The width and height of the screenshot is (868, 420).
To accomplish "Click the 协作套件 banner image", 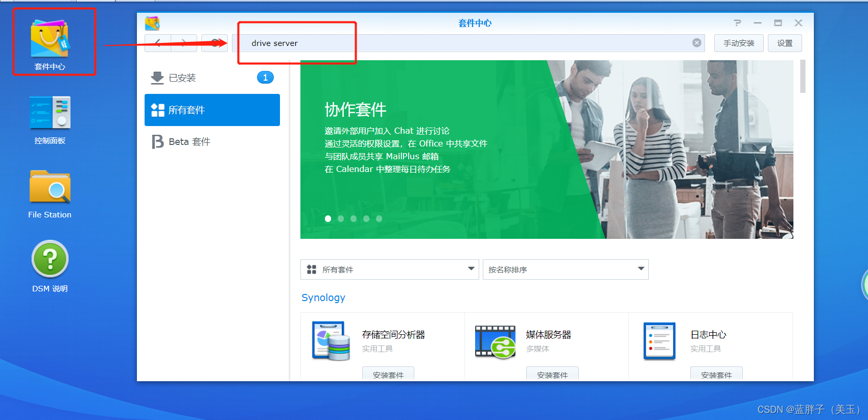I will point(547,150).
